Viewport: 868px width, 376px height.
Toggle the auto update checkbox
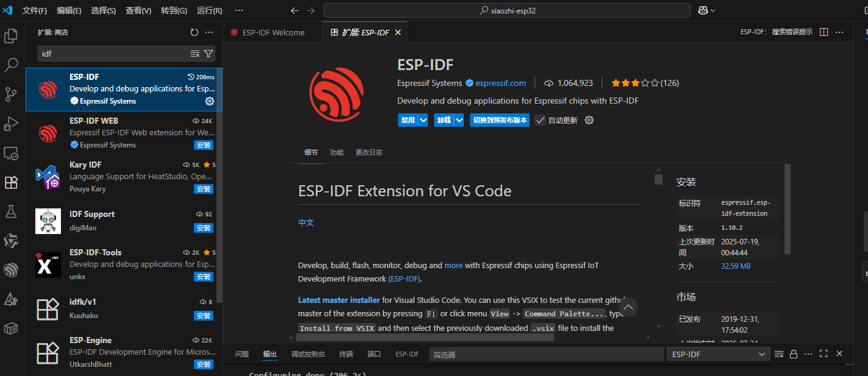pyautogui.click(x=540, y=120)
